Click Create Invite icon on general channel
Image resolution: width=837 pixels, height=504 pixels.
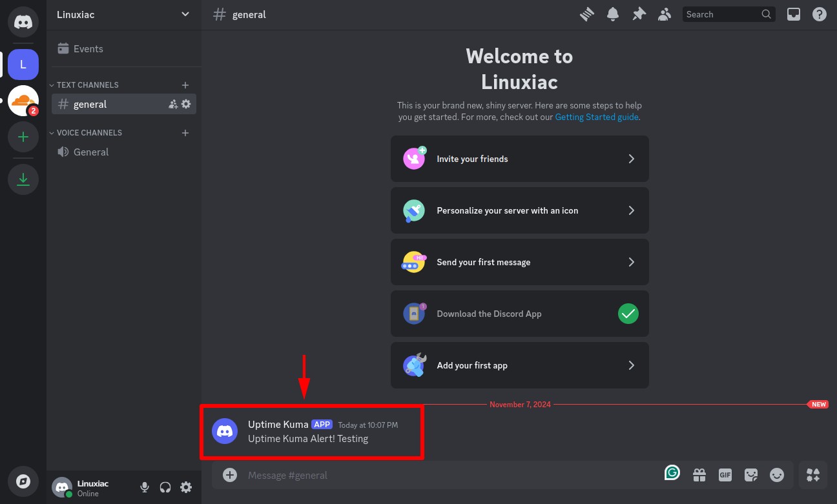click(x=173, y=104)
